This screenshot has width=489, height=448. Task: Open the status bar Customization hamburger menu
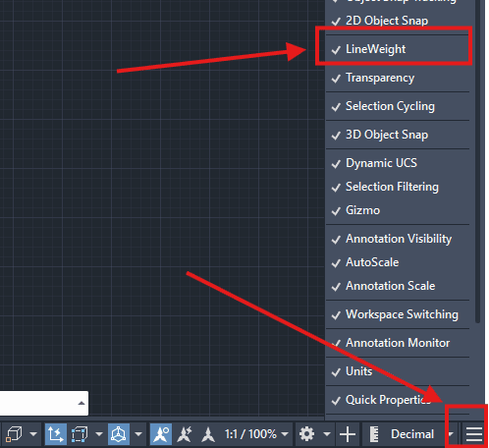click(x=474, y=434)
